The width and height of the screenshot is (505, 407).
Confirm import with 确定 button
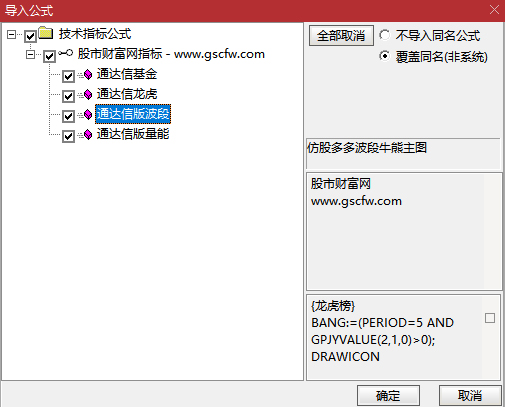tap(388, 396)
